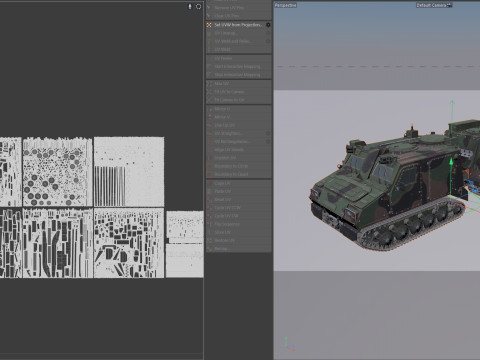Viewport: 480px width, 360px height.
Task: Choose Stop Interactive Mapping
Action: point(239,75)
